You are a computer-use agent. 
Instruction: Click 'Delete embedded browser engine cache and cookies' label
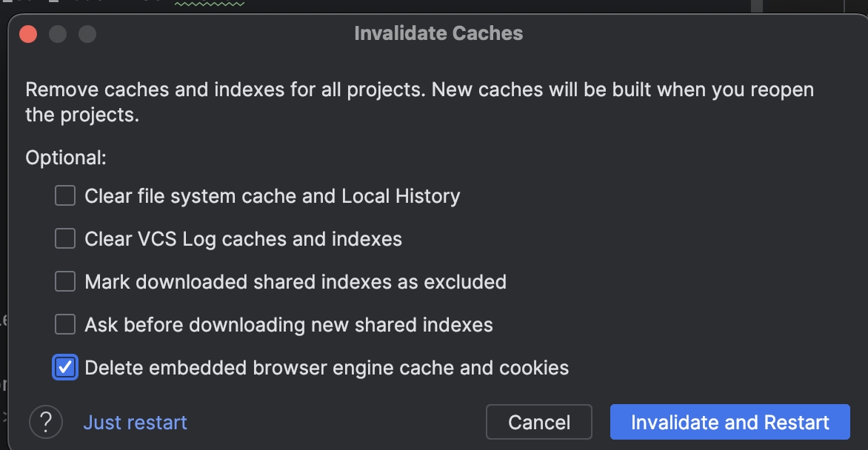(327, 368)
